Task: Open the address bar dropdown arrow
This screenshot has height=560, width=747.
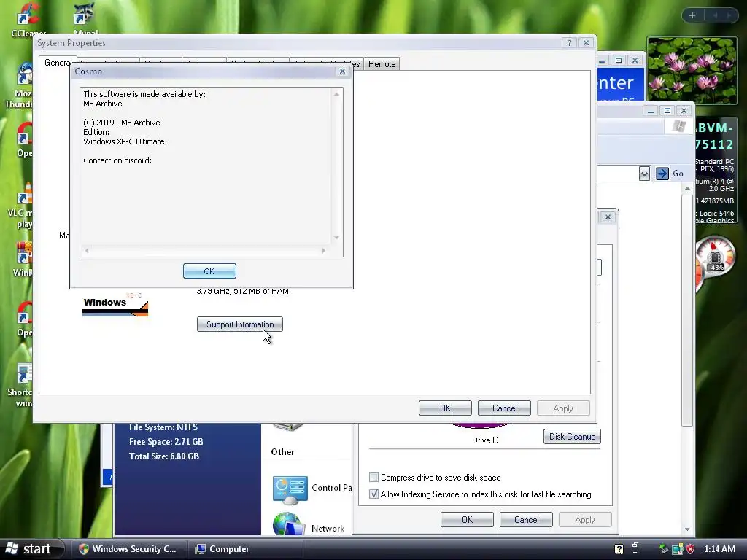Action: (x=644, y=174)
